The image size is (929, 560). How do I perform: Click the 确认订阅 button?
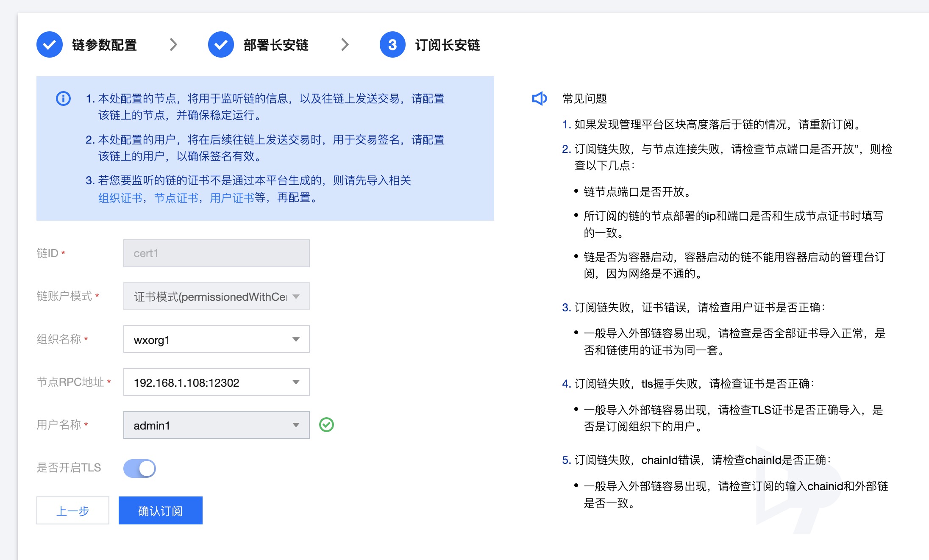click(160, 511)
